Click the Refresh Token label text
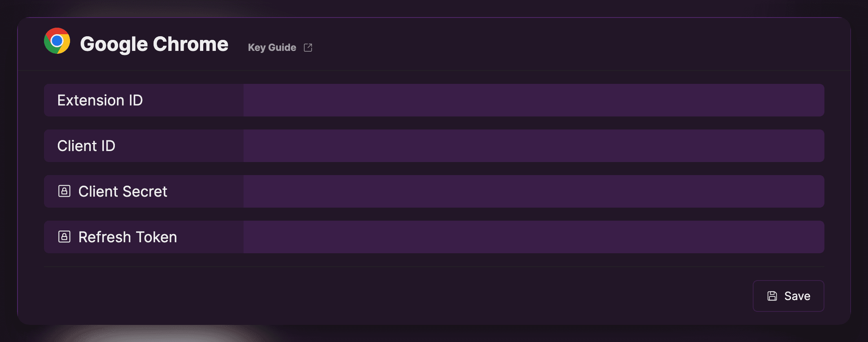 point(127,237)
